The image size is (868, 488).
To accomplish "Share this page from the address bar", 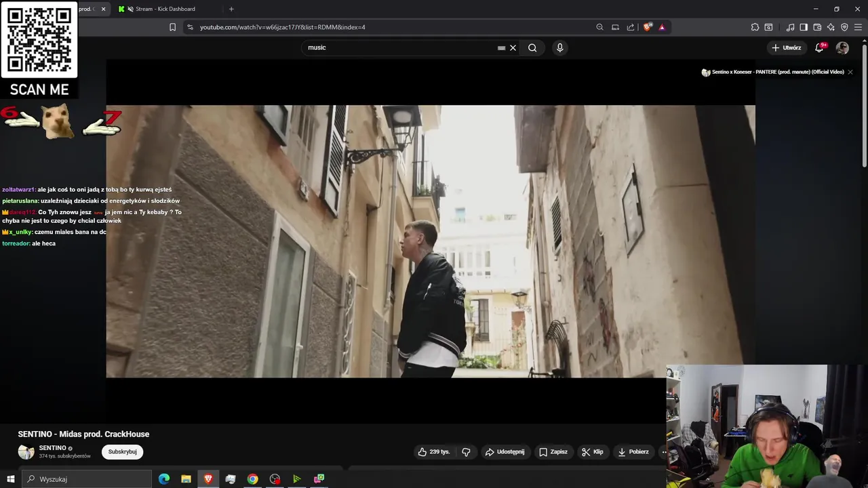I will [x=631, y=27].
